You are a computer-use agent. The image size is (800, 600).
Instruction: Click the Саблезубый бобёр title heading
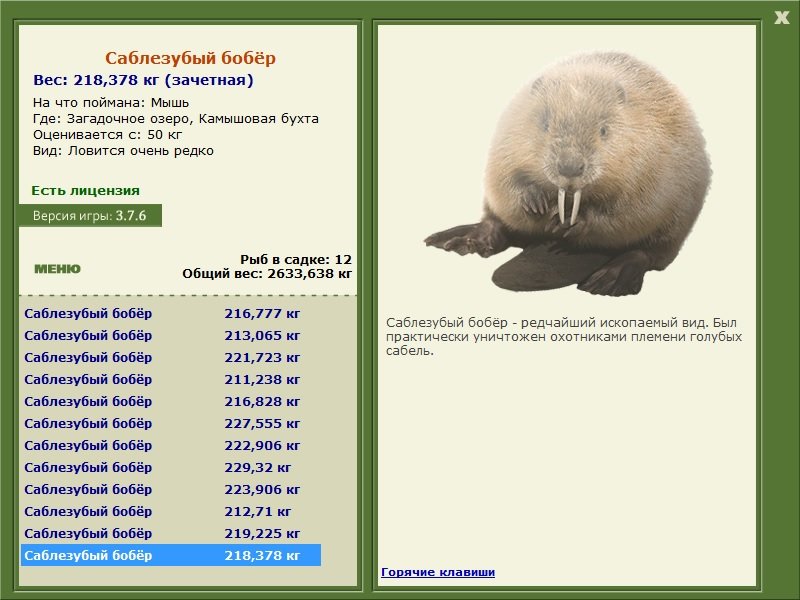tap(190, 59)
